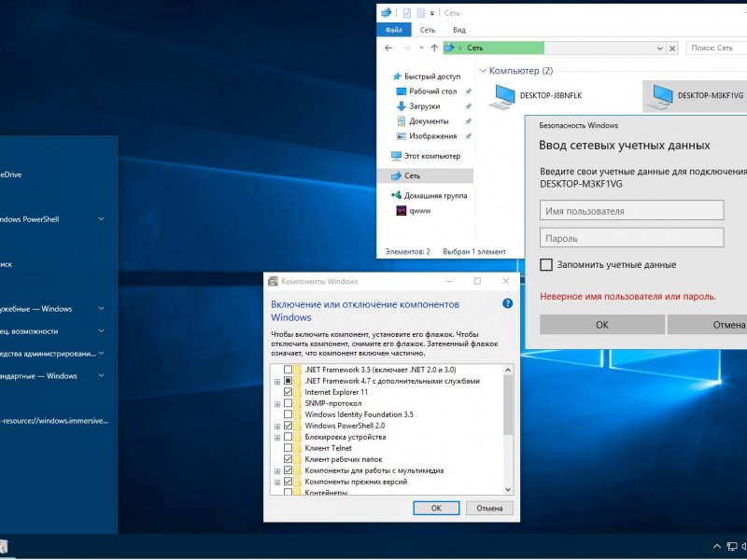Open the address bar history dropdown arrow

pyautogui.click(x=660, y=49)
